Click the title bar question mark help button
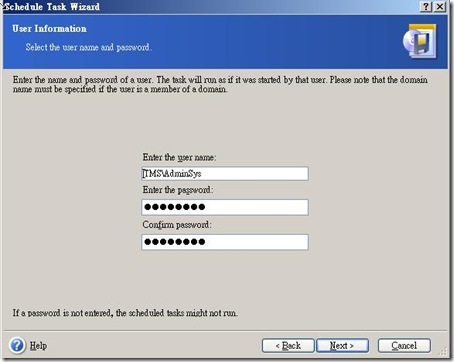This screenshot has height=362, width=454. click(x=426, y=6)
